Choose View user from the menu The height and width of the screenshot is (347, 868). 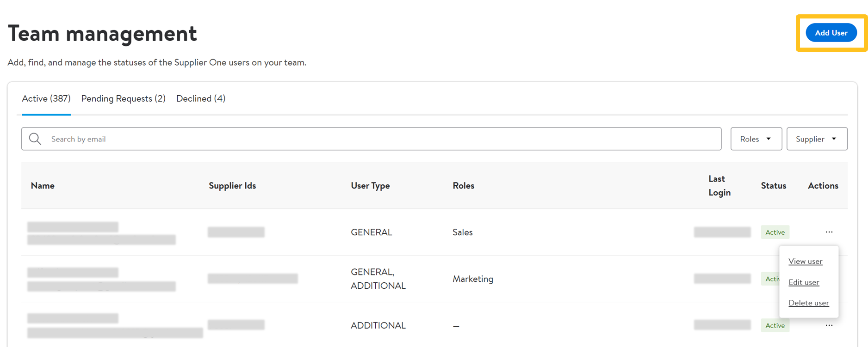click(805, 261)
